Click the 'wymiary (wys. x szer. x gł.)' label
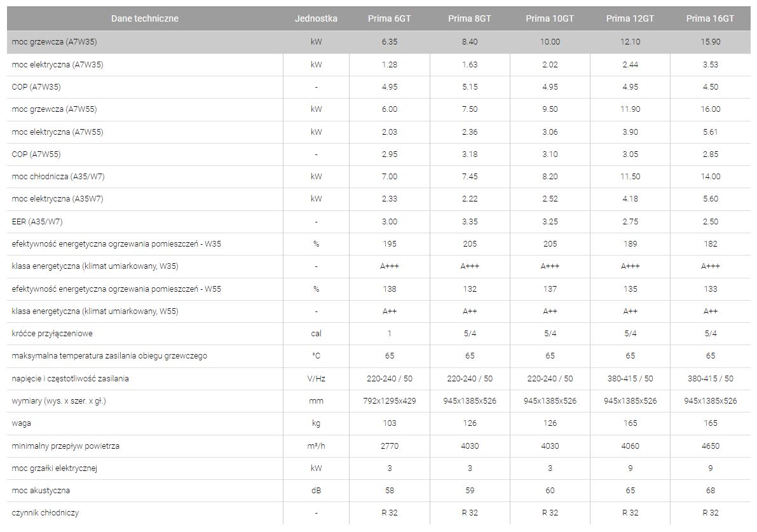This screenshot has width=757, height=532. tap(58, 401)
